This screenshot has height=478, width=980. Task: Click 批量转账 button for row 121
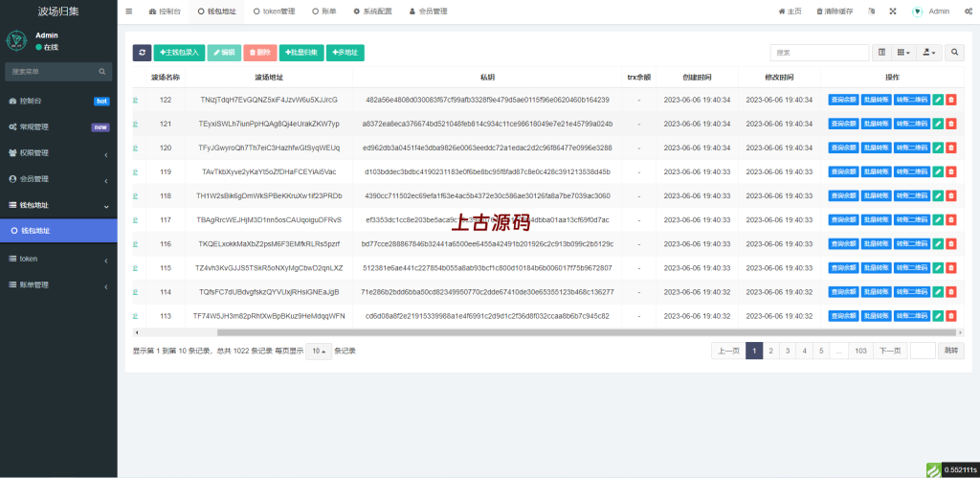(877, 124)
